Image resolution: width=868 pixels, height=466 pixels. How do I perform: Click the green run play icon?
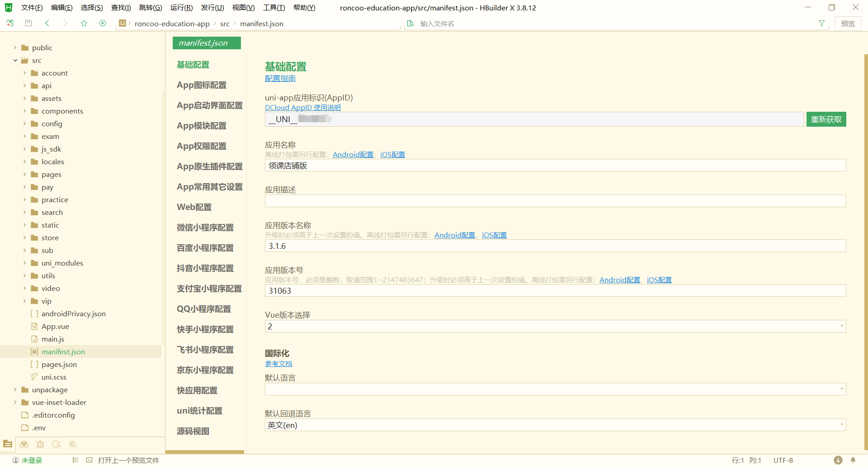coord(103,23)
